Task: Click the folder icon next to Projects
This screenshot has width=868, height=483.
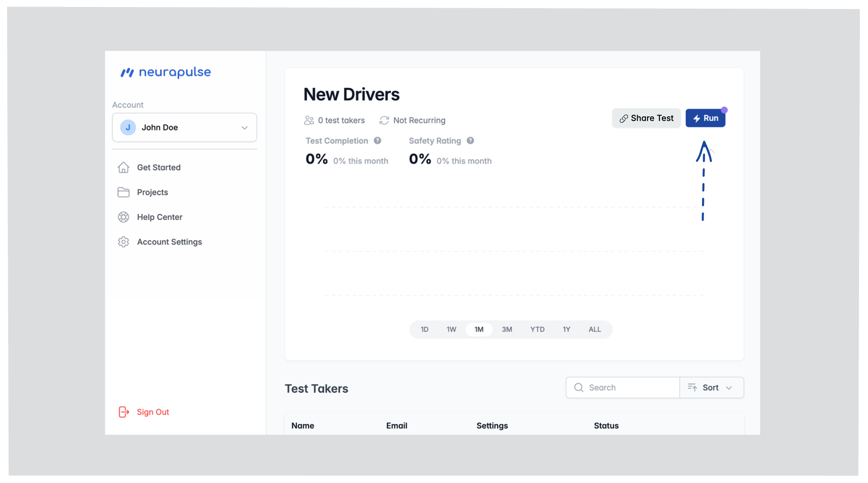Action: tap(124, 192)
